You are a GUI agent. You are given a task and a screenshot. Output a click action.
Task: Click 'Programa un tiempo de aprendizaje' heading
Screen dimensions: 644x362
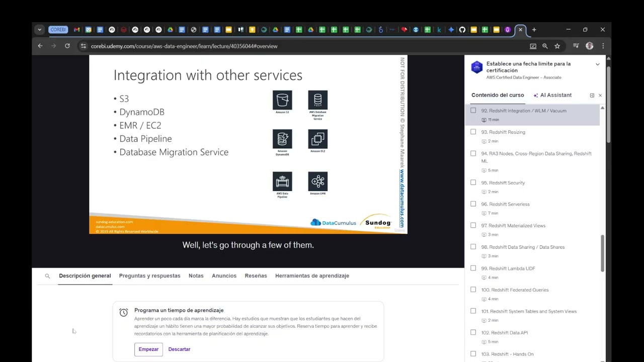click(179, 310)
